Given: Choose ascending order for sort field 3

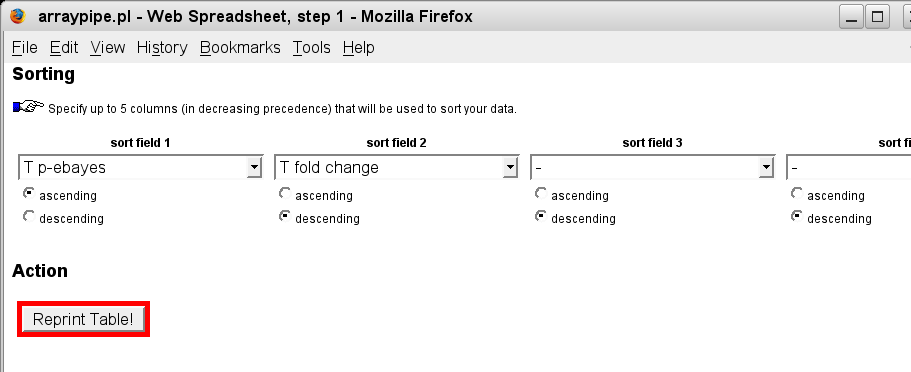Looking at the screenshot, I should click(x=540, y=193).
